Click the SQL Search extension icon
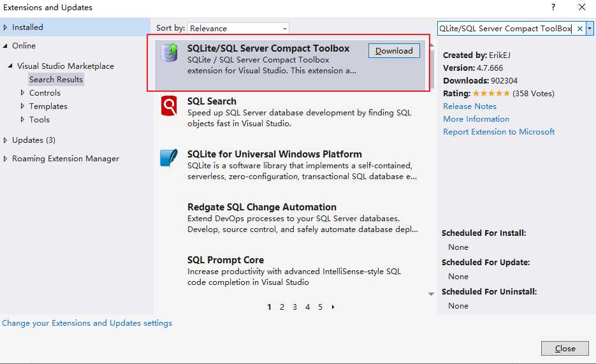This screenshot has height=364, width=596. pyautogui.click(x=169, y=105)
